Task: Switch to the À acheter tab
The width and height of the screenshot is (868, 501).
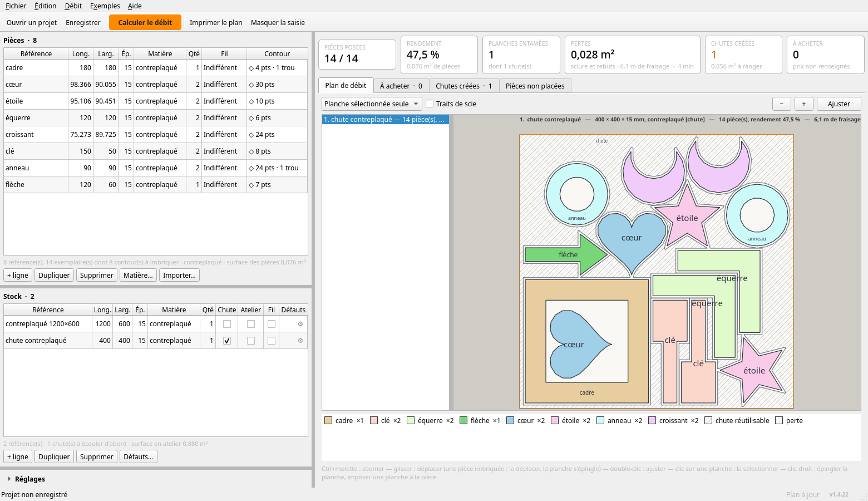Action: click(401, 86)
